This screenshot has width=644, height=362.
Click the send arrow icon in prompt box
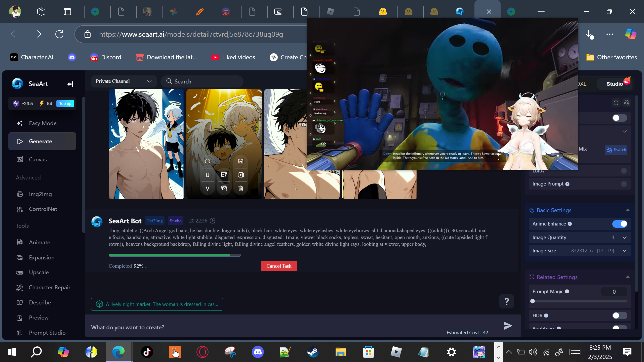point(508,326)
